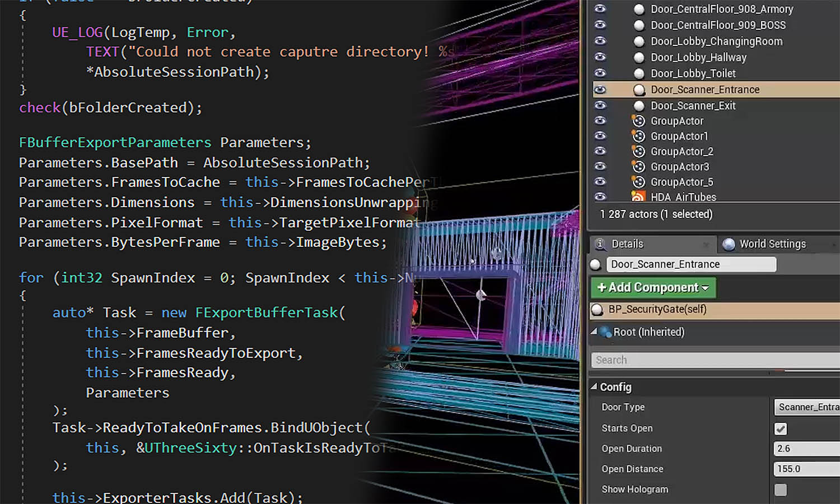Select HDA_AirTubes row name
Image resolution: width=840 pixels, height=504 pixels.
point(683,197)
